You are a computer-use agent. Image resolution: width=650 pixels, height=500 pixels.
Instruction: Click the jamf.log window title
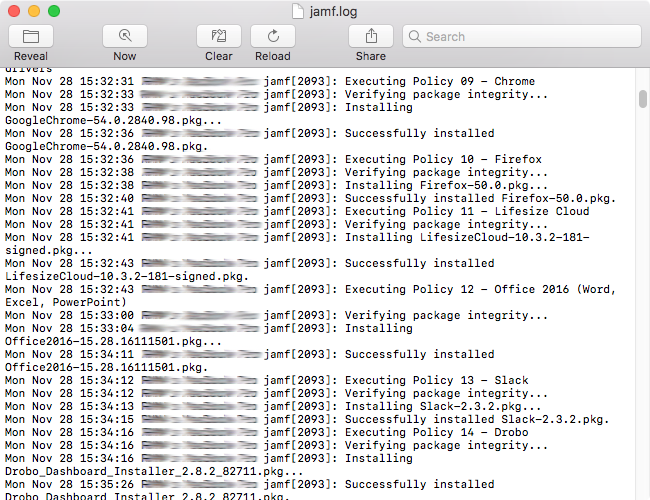point(333,11)
